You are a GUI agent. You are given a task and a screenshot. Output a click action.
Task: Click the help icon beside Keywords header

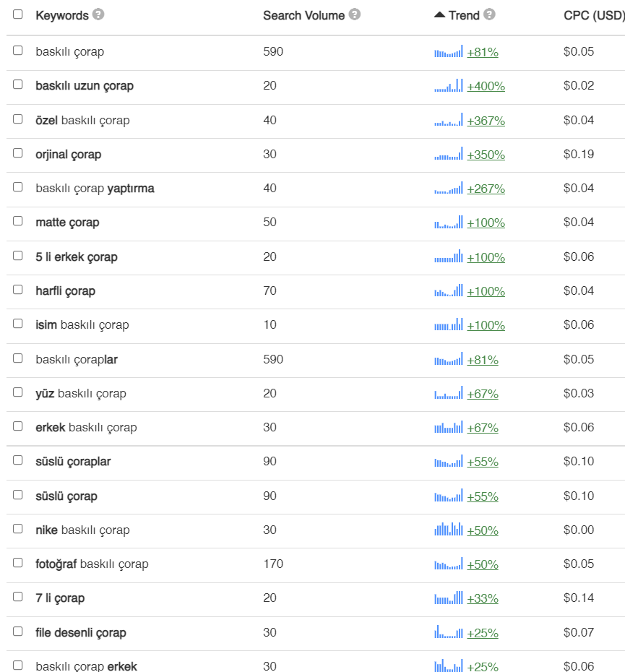pos(98,14)
